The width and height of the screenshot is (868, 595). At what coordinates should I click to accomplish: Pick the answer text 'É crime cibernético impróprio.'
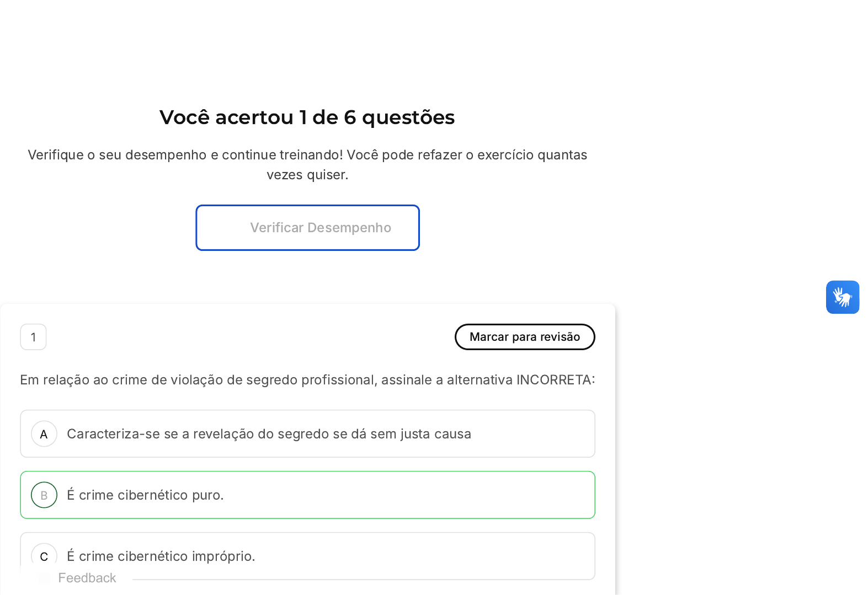161,556
